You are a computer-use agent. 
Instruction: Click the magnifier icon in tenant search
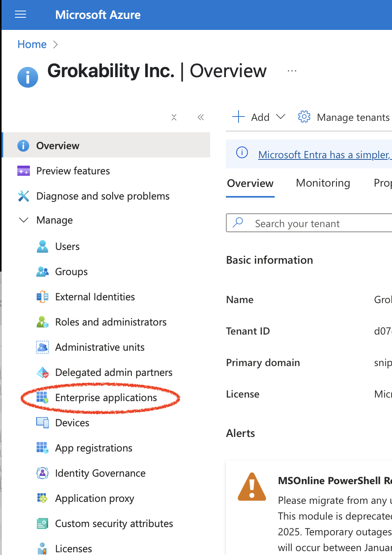click(238, 223)
